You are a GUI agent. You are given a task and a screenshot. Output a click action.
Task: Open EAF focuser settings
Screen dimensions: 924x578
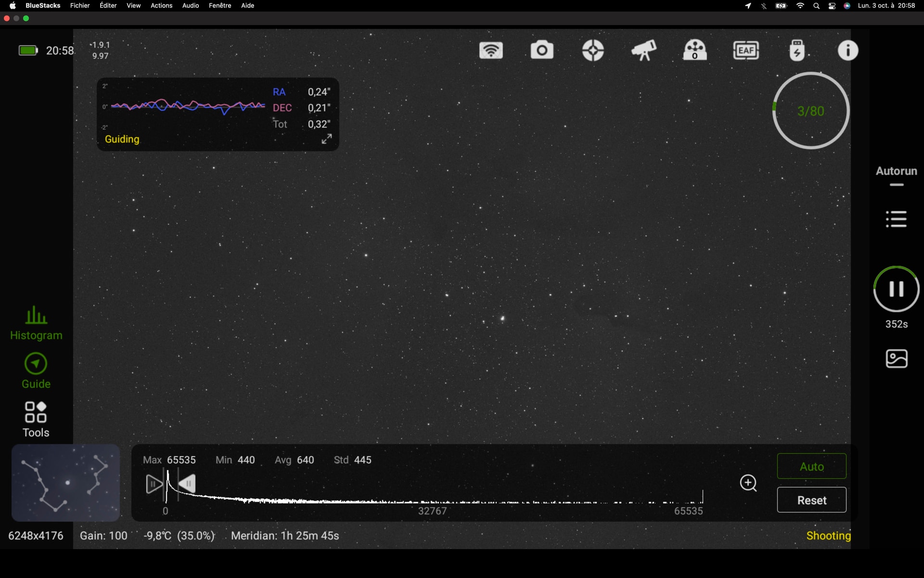[746, 50]
